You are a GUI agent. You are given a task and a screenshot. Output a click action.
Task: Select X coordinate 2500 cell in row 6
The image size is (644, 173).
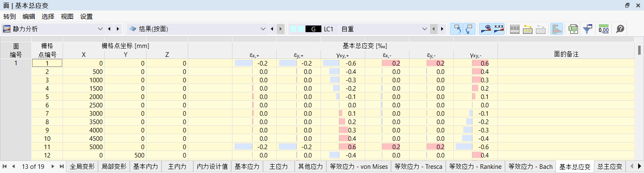tap(83, 105)
